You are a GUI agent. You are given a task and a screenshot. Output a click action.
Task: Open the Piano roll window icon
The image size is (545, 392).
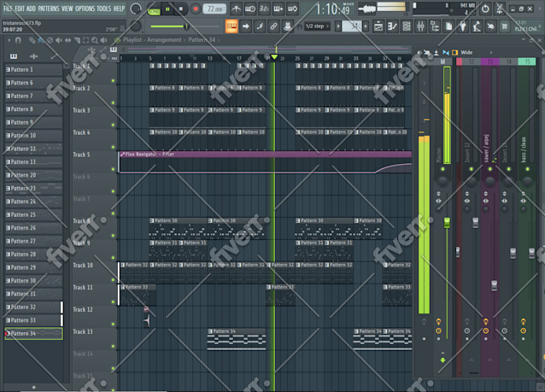point(392,26)
